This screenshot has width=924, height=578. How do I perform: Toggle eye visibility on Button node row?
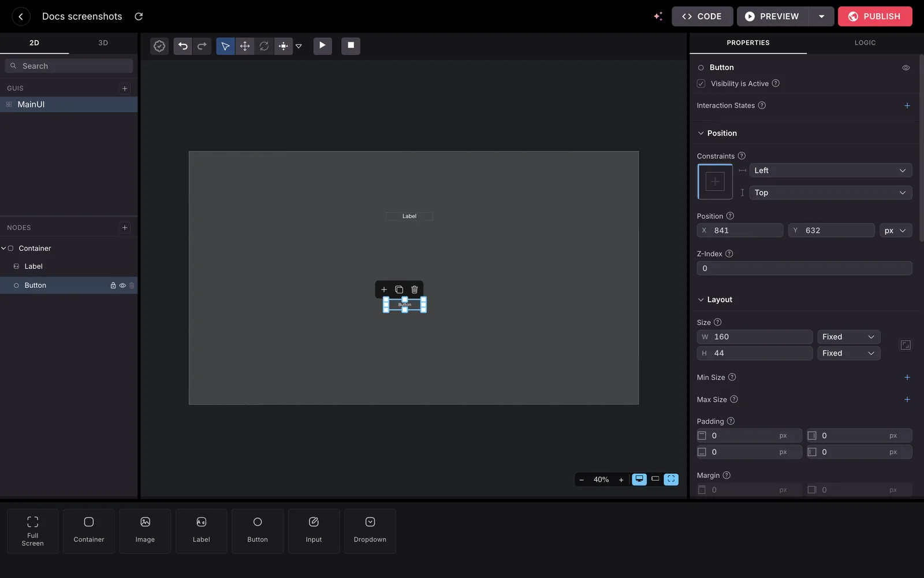click(x=122, y=286)
